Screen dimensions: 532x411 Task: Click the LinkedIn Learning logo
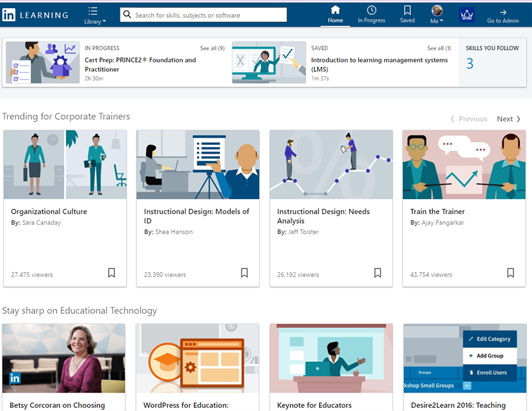tap(35, 15)
